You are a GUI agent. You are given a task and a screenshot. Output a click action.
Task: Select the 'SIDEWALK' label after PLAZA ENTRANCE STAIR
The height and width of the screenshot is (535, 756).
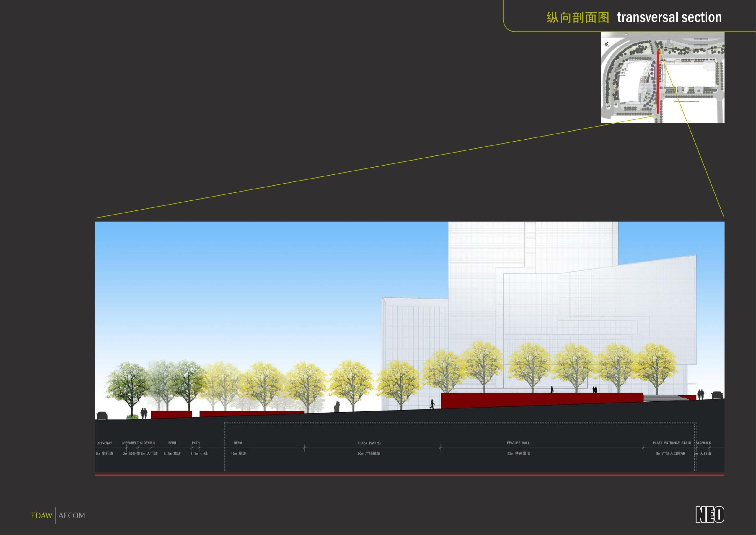703,443
